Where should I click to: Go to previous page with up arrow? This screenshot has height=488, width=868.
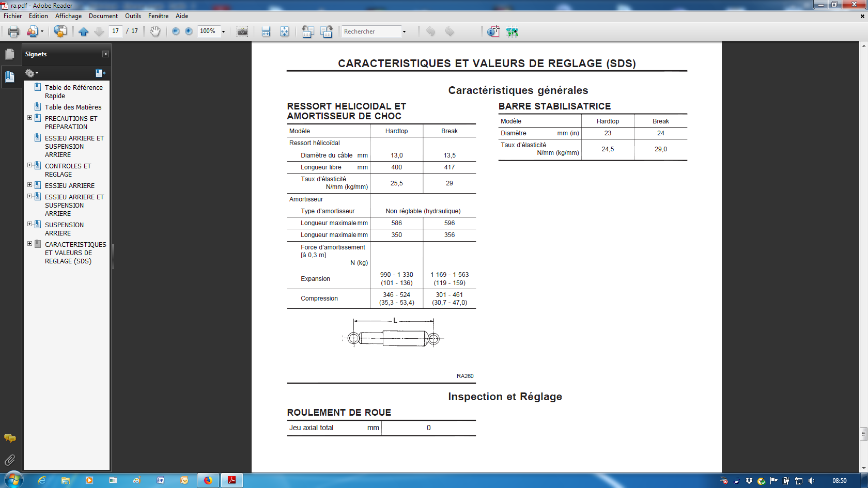click(x=84, y=32)
